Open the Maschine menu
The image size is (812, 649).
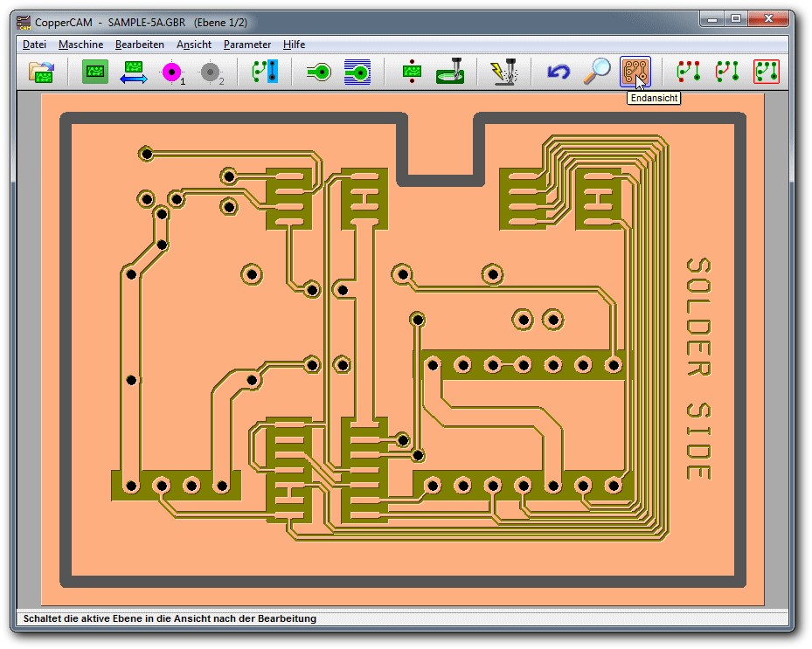tap(80, 45)
